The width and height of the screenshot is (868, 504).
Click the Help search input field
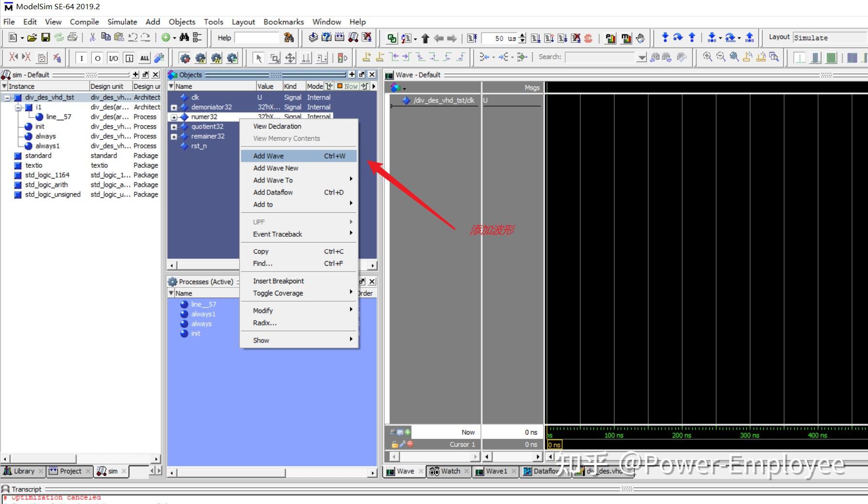(x=257, y=38)
